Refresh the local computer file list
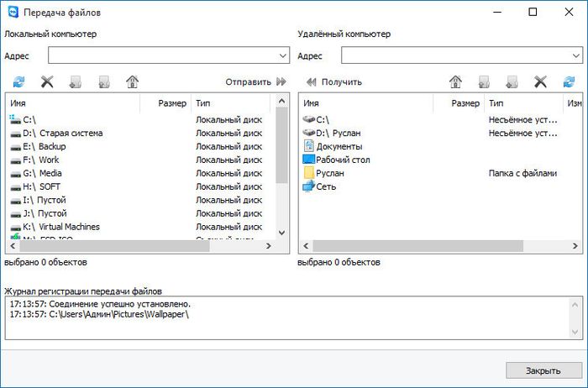 coord(18,82)
